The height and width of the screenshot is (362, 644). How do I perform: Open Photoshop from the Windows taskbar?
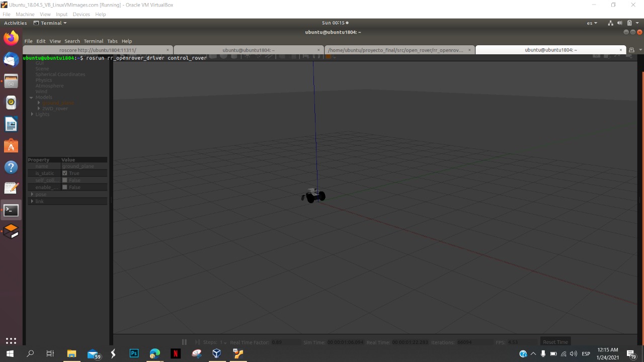click(134, 353)
